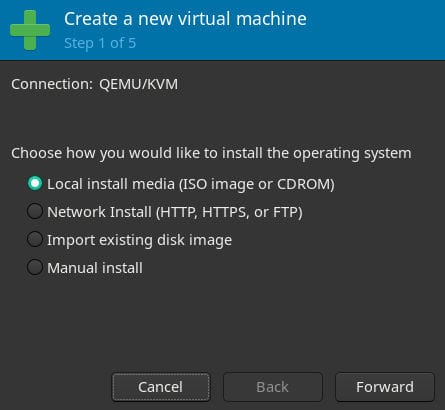Click the 'Create a new virtual machine' title
The image size is (445, 410).
[185, 19]
